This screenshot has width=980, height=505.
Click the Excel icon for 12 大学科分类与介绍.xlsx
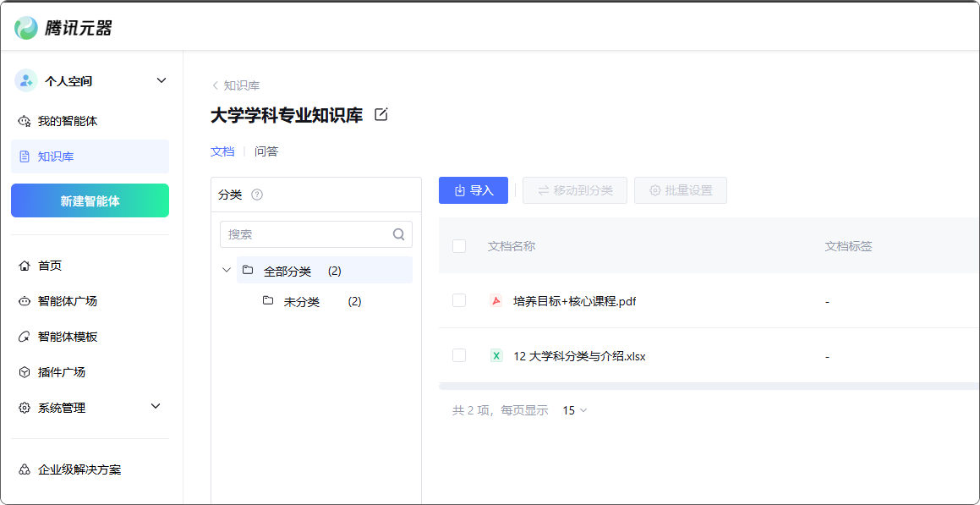coord(496,356)
